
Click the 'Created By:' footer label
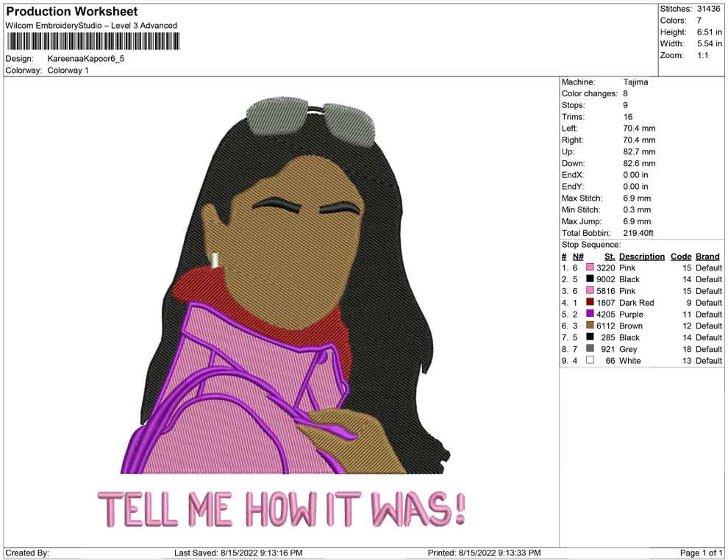click(x=27, y=553)
